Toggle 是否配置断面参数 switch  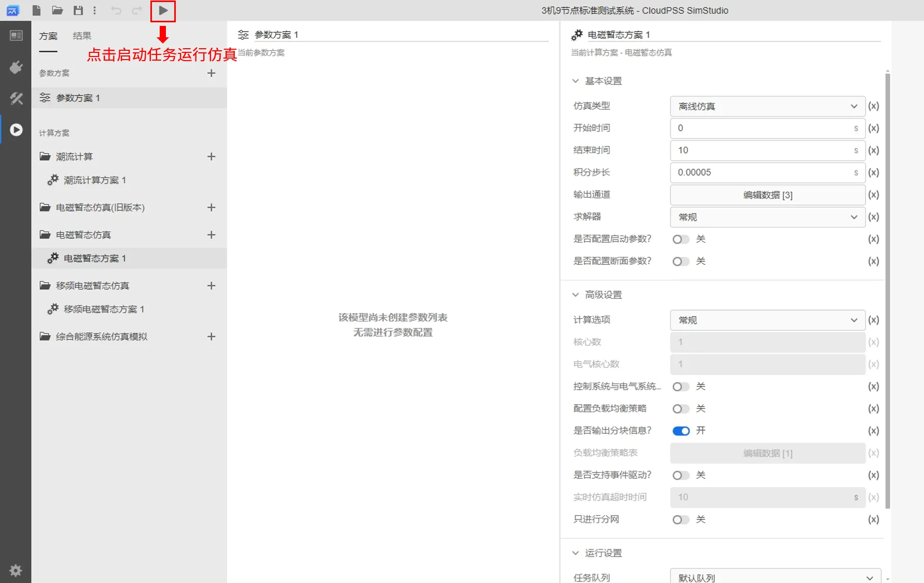point(681,262)
